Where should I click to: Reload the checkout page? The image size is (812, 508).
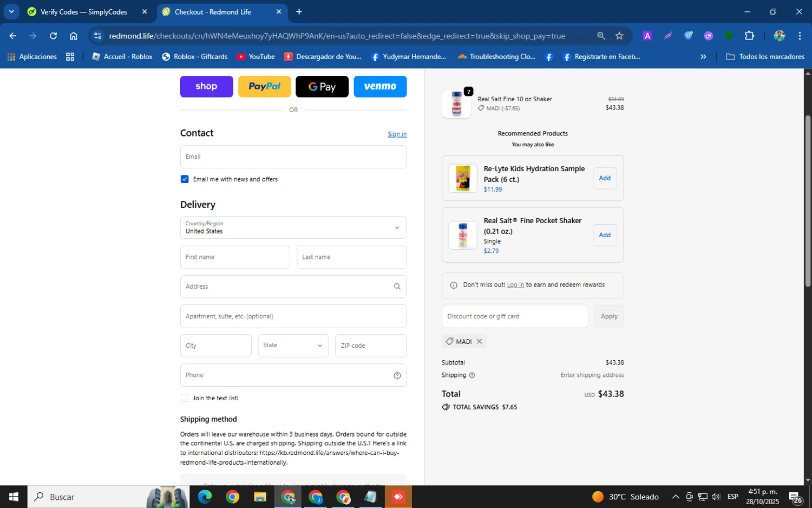(x=53, y=36)
